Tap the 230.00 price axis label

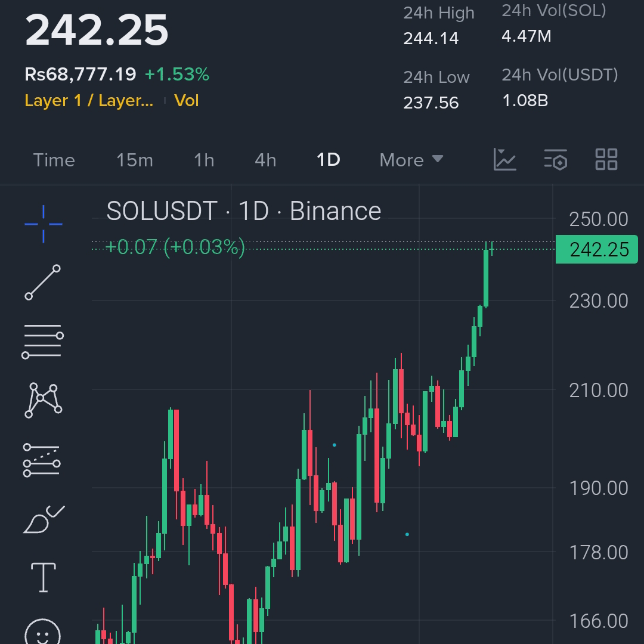(x=599, y=301)
